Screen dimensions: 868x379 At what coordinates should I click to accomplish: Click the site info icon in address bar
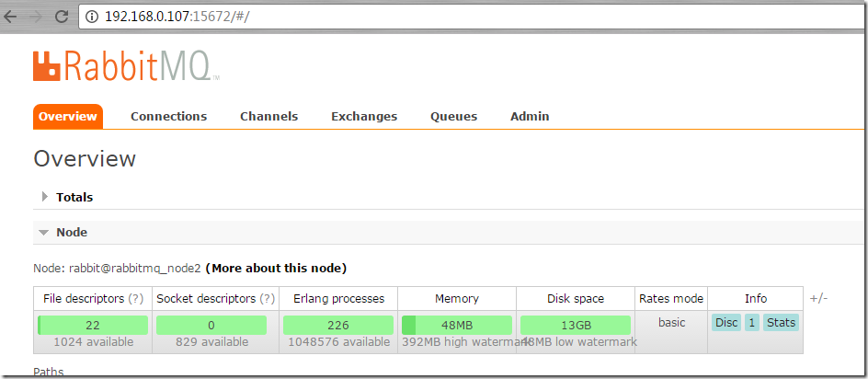coord(92,17)
